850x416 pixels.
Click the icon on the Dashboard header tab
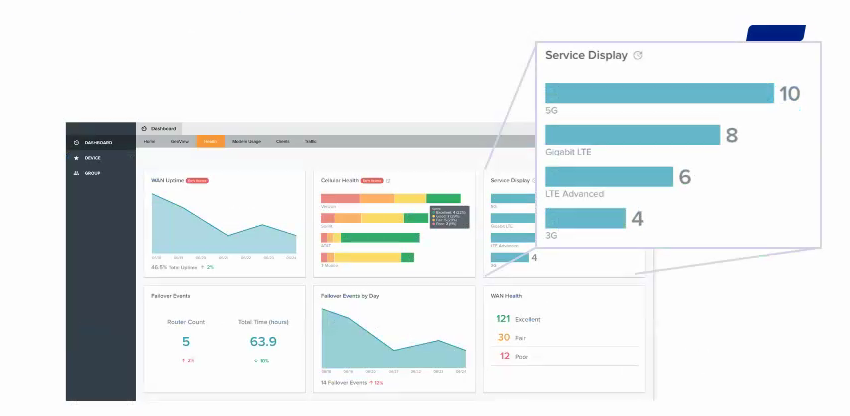coord(145,129)
